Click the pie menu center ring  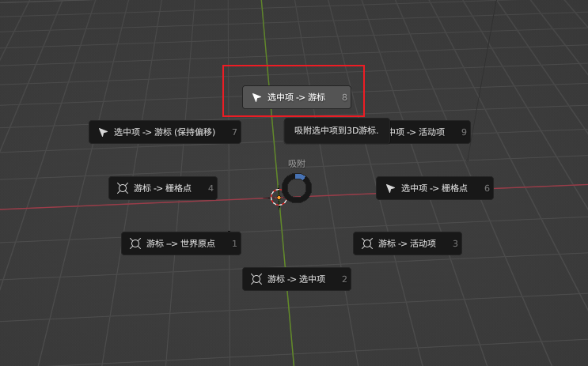(297, 188)
